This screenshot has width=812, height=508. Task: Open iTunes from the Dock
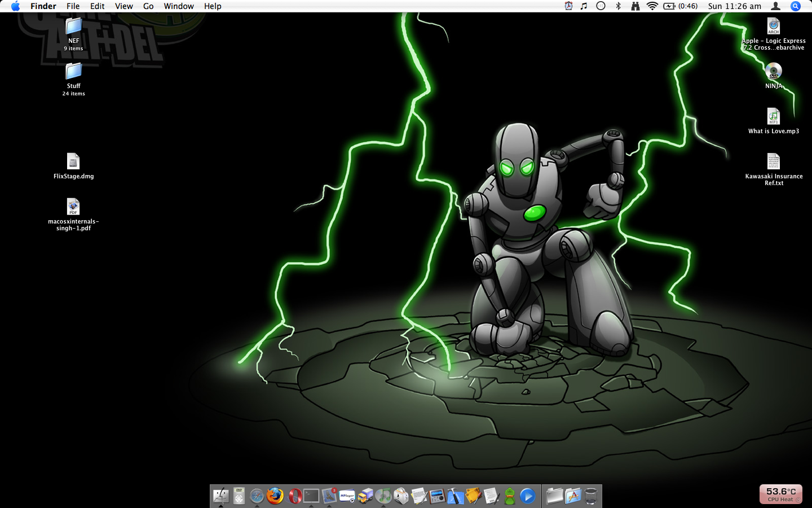[x=383, y=496]
